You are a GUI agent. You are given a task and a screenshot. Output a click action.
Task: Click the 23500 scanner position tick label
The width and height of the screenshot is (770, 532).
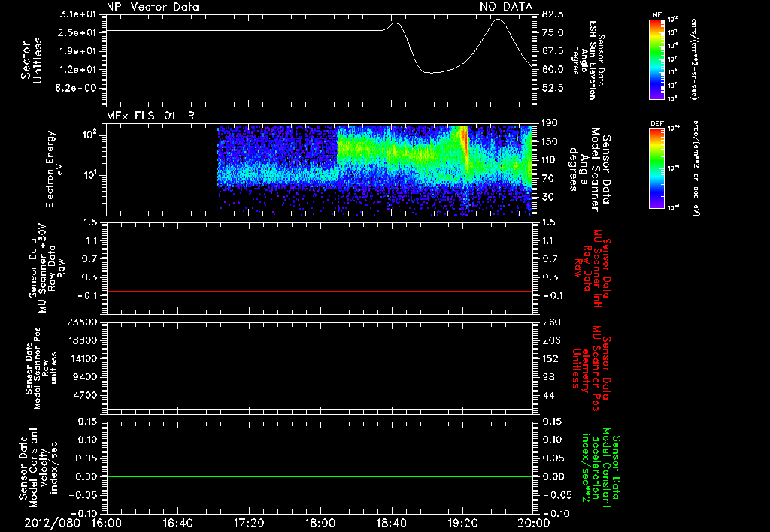83,322
